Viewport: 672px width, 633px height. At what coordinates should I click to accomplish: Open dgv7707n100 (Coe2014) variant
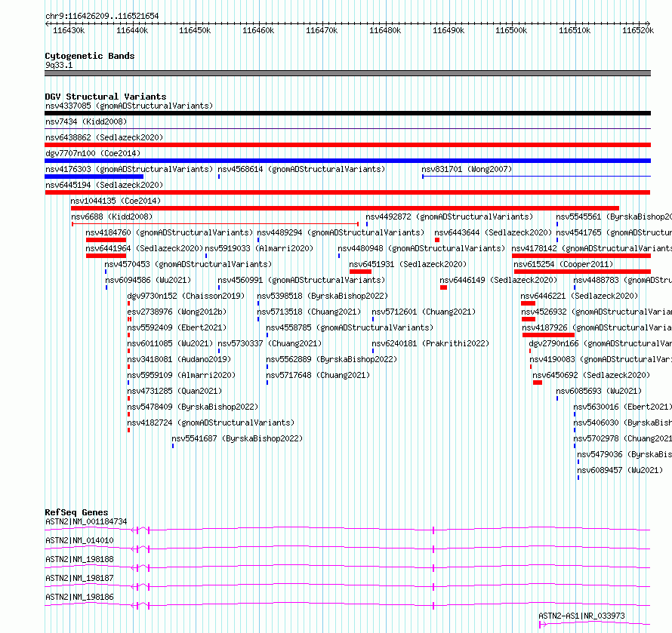click(x=93, y=153)
